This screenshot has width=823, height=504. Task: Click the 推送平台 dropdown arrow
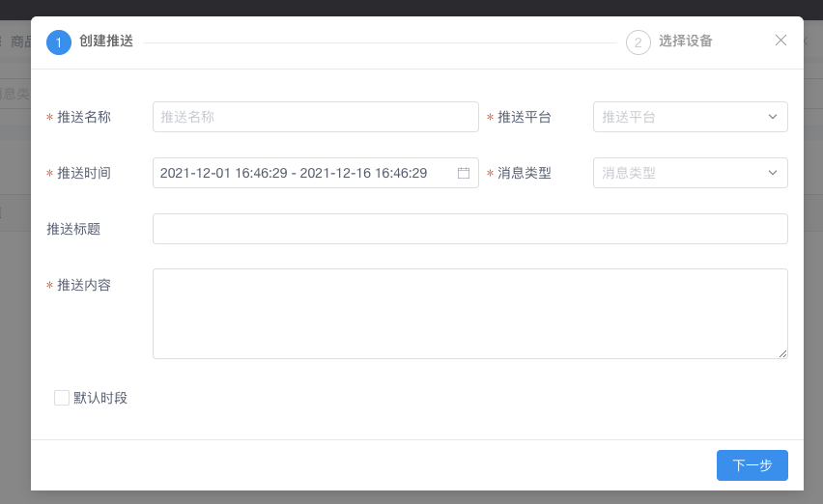pyautogui.click(x=773, y=117)
